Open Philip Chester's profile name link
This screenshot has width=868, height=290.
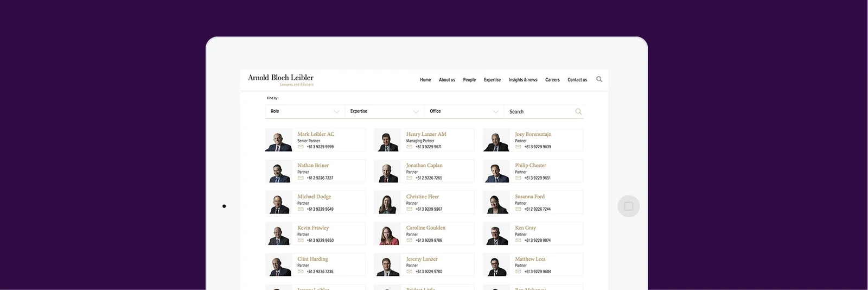point(531,165)
